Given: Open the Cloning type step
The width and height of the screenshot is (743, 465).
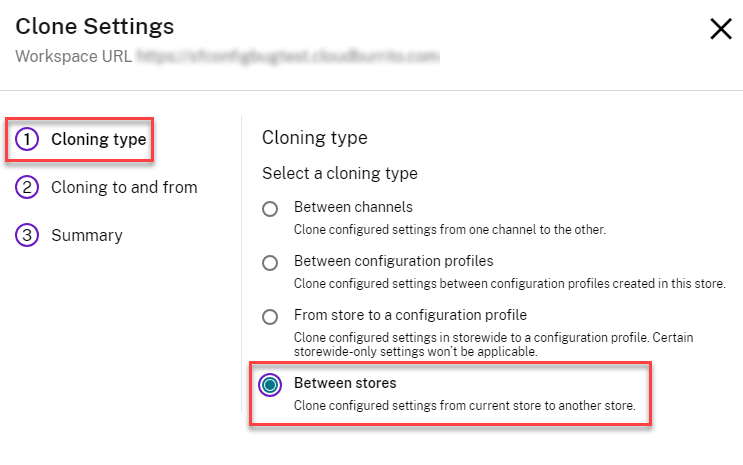Looking at the screenshot, I should pyautogui.click(x=99, y=140).
